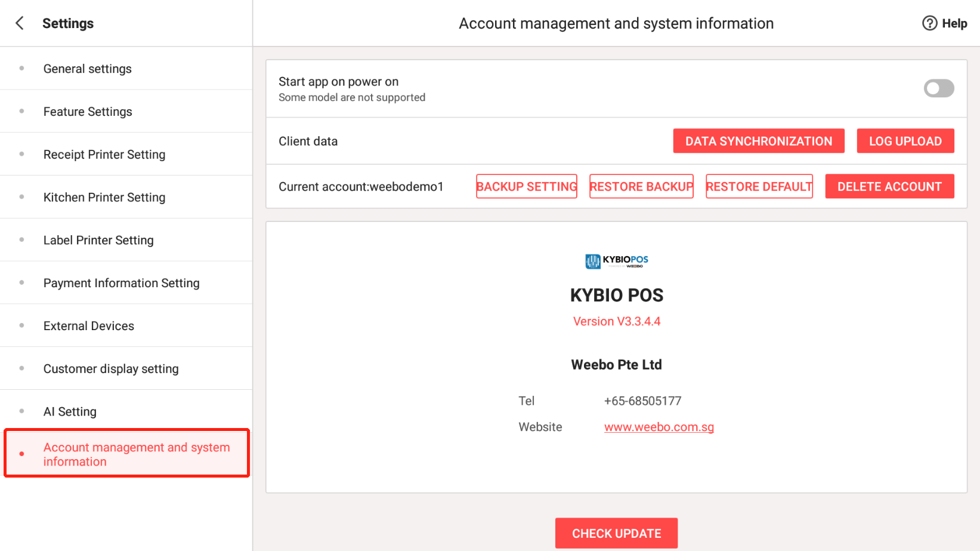Select Kitchen Printer Setting
This screenshot has height=551, width=980.
126,198
